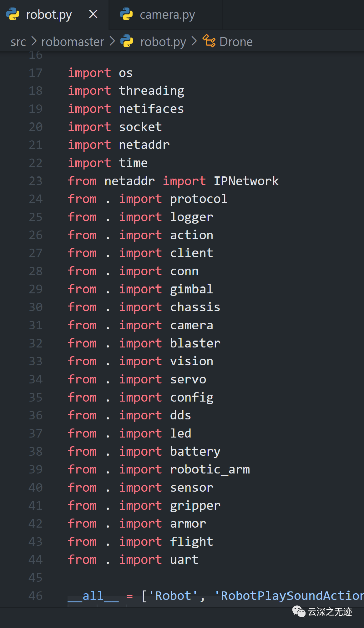364x628 pixels.
Task: Click the __all__ variable on line 46
Action: (93, 596)
